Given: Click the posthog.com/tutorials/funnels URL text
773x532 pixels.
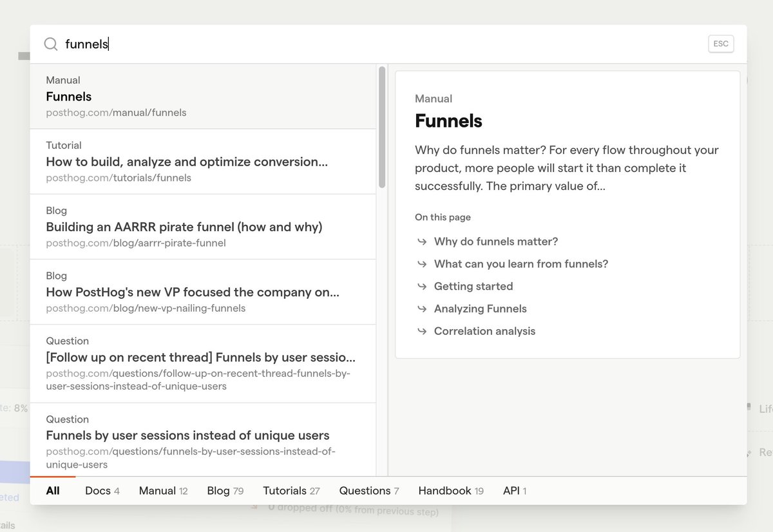Looking at the screenshot, I should point(119,178).
